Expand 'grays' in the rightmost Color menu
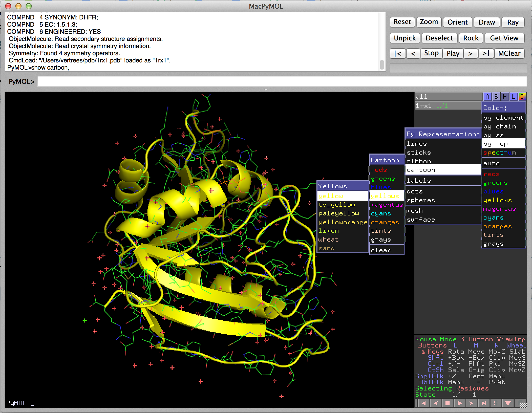This screenshot has width=532, height=413. [x=503, y=244]
